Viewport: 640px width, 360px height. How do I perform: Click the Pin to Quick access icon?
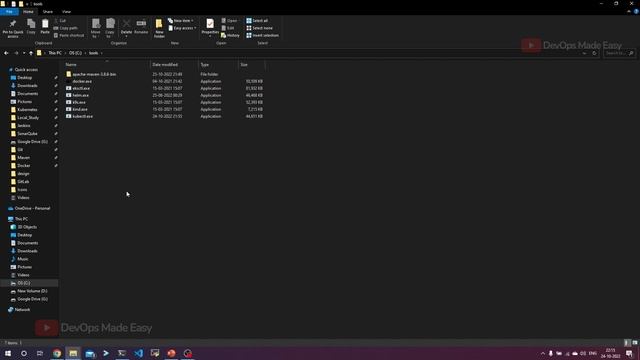click(13, 24)
